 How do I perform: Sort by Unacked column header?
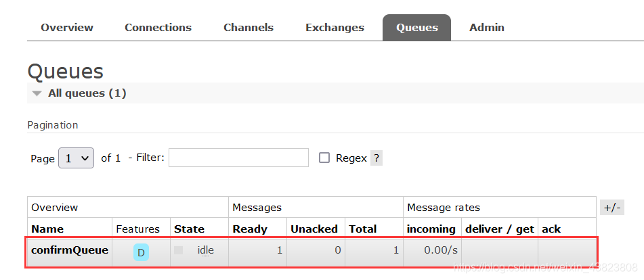[x=314, y=229]
